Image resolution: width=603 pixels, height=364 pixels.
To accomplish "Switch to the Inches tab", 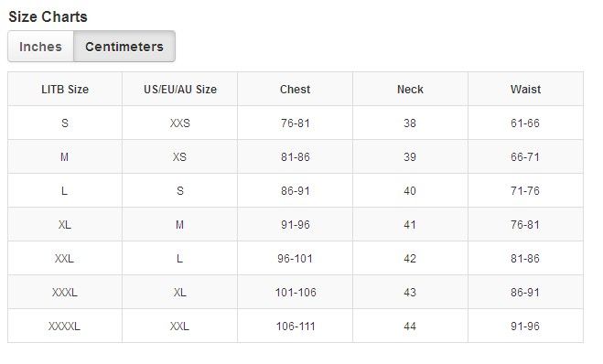I will point(41,47).
